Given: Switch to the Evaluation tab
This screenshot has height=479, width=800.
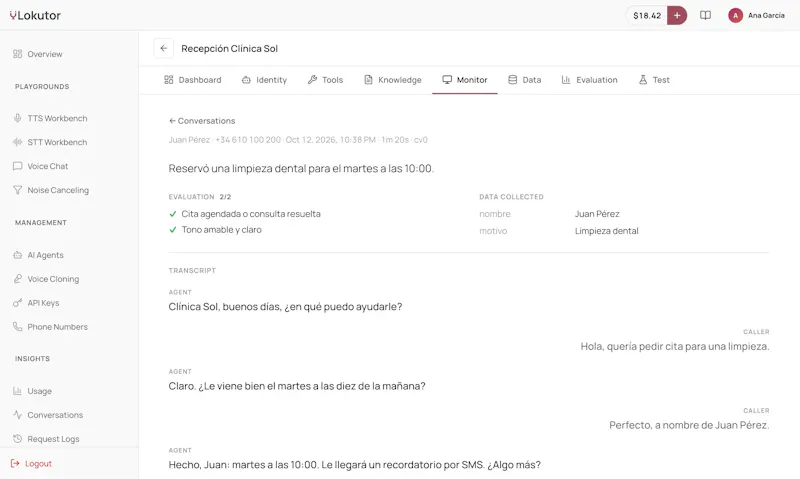Looking at the screenshot, I should pos(589,80).
